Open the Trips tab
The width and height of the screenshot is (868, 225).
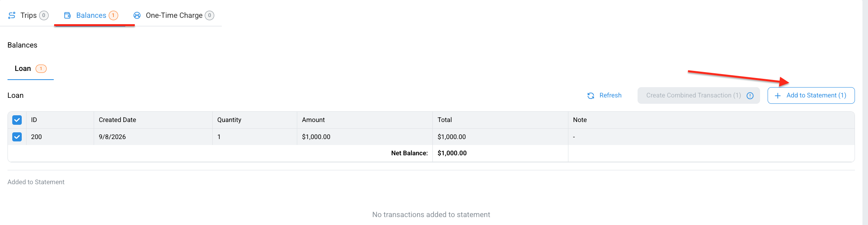click(28, 15)
